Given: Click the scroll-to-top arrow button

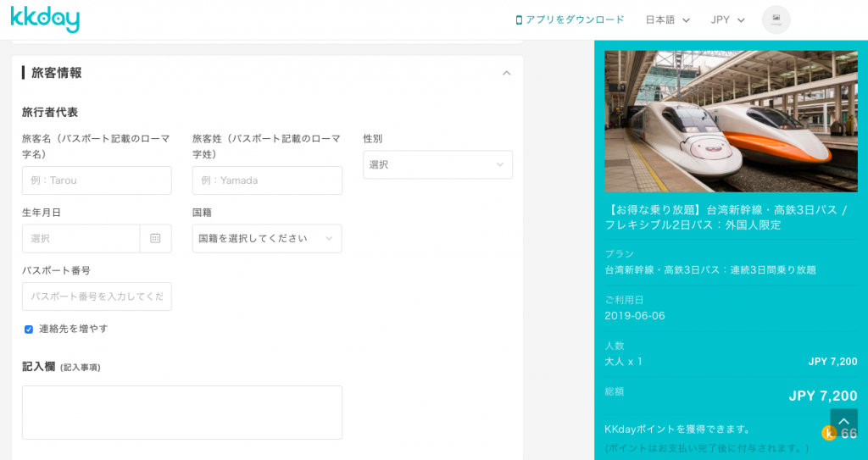Looking at the screenshot, I should 843,422.
